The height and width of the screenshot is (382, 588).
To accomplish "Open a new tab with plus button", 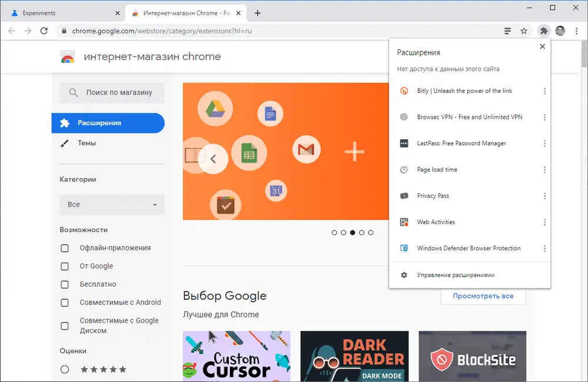I will pyautogui.click(x=258, y=13).
